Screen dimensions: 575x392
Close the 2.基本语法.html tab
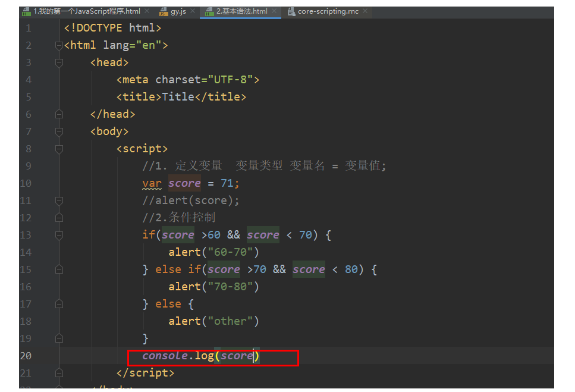(274, 11)
